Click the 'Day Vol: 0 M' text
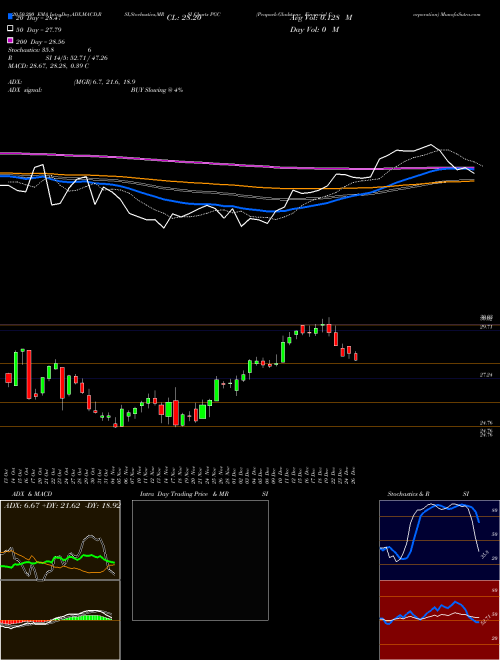Screen dimensions: 500x660 pos(314,29)
